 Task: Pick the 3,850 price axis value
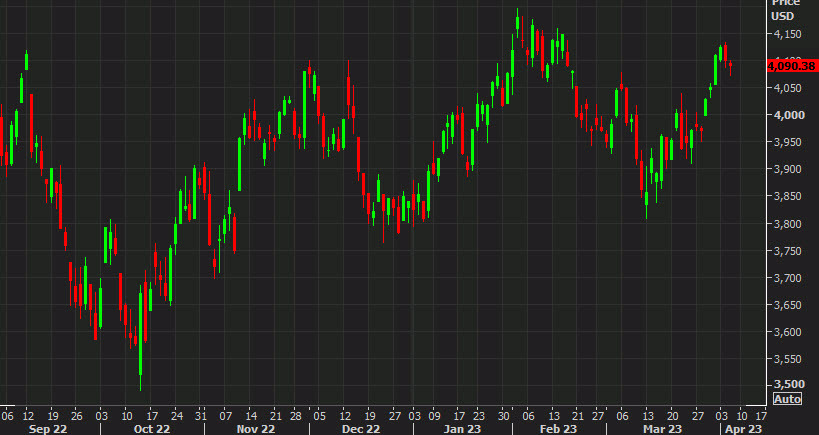[x=787, y=197]
